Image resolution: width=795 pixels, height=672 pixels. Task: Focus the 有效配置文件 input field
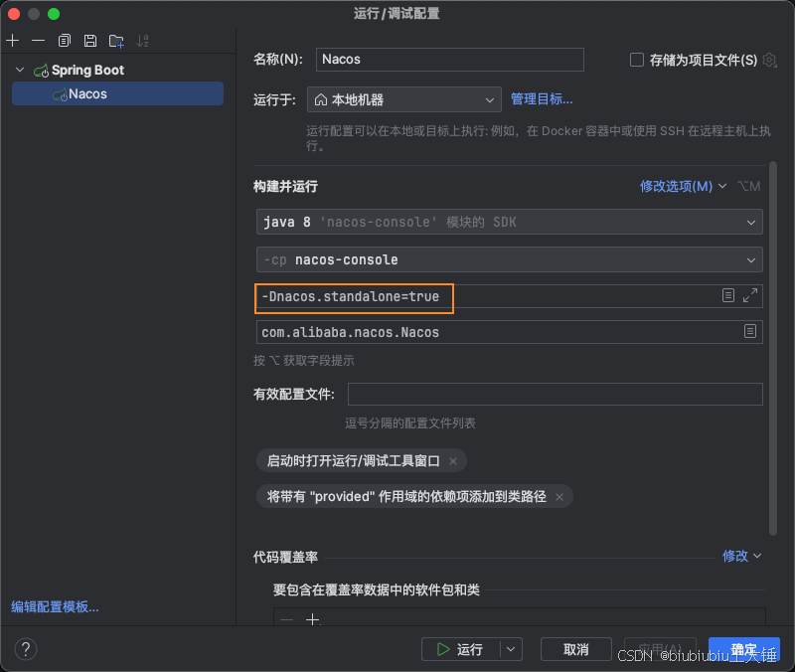(x=556, y=394)
